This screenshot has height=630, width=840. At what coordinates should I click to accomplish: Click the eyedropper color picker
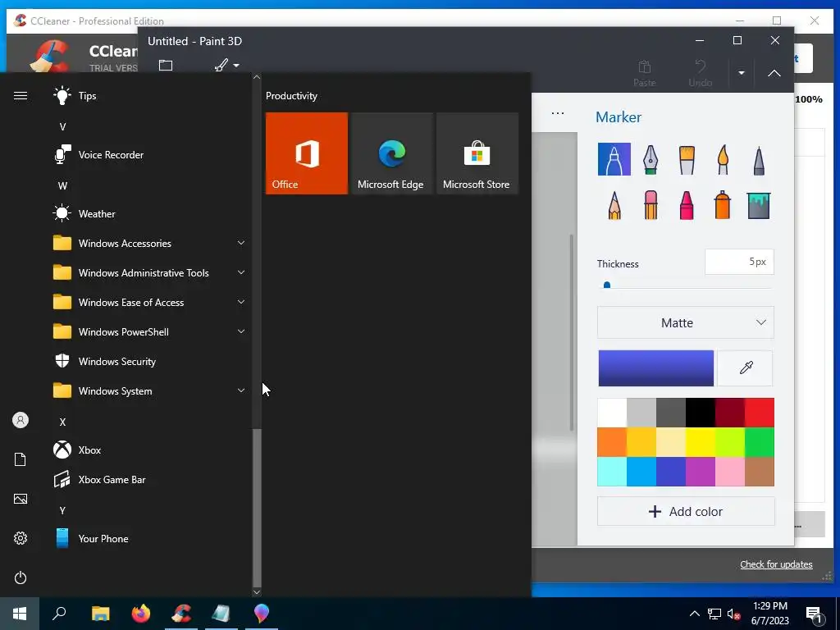click(x=745, y=368)
